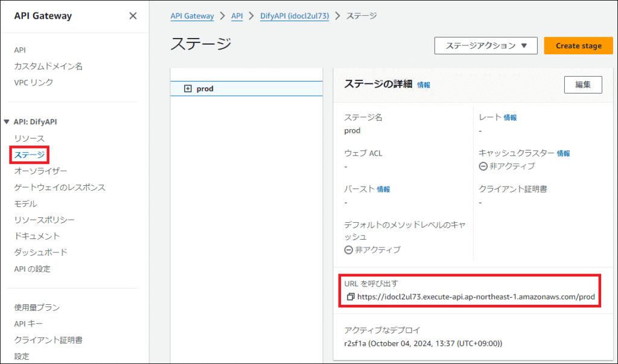
Task: Open the 情報 link beside キャッシュクラスター
Action: pyautogui.click(x=563, y=153)
